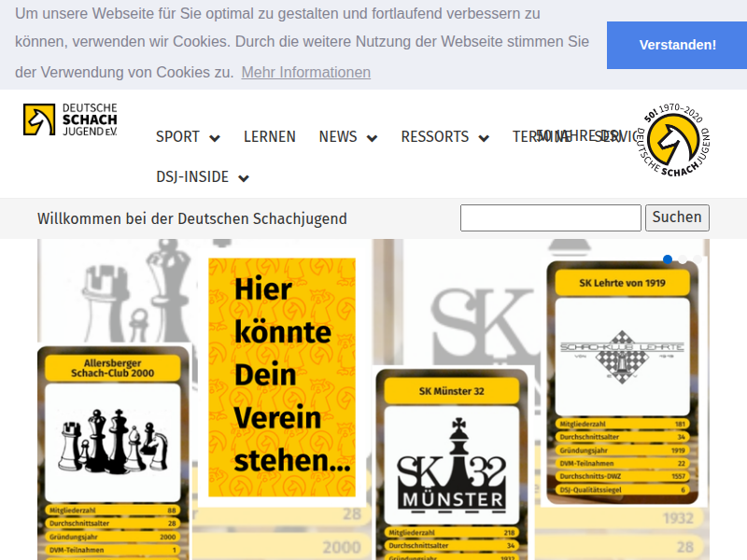Click the Schachklub Lehrte emblem
747x560 pixels.
coord(622,356)
